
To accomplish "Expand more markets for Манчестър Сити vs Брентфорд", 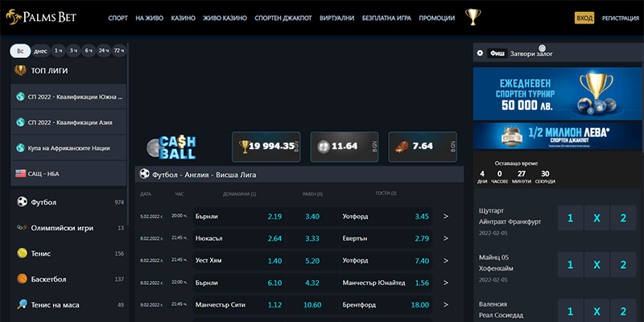I will coord(446,305).
